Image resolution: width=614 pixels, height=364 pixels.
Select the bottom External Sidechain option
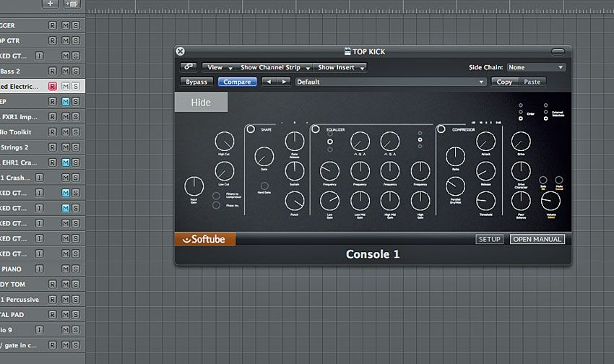pyautogui.click(x=546, y=118)
